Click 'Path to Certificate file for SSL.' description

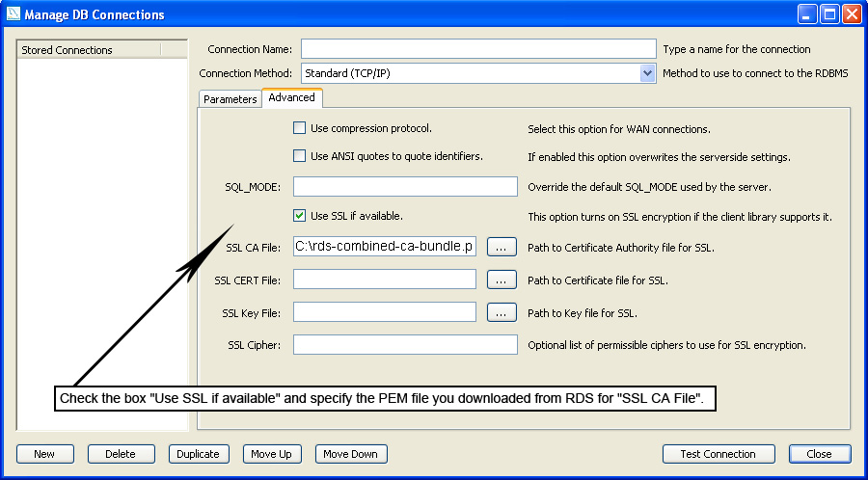[598, 280]
